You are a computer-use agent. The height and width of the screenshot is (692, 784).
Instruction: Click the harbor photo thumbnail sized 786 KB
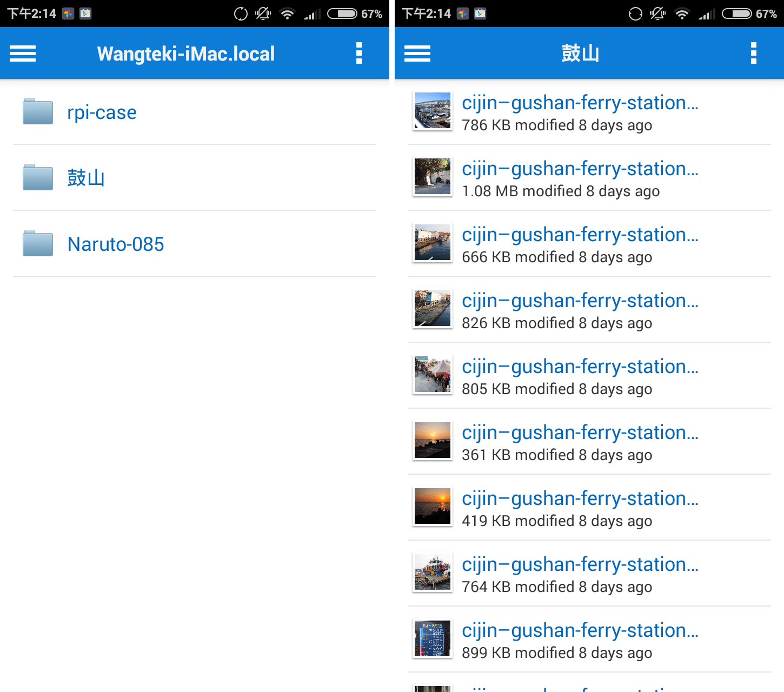point(432,111)
